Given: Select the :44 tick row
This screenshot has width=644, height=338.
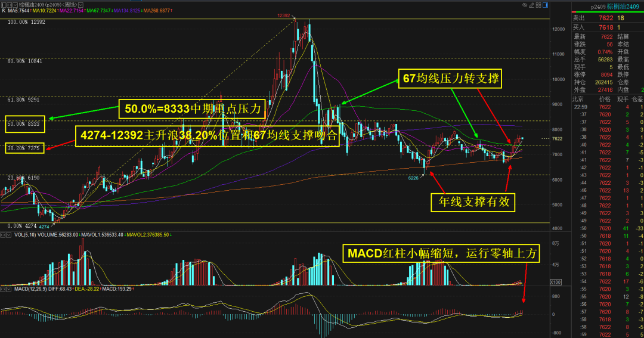Looking at the screenshot, I should (608, 183).
